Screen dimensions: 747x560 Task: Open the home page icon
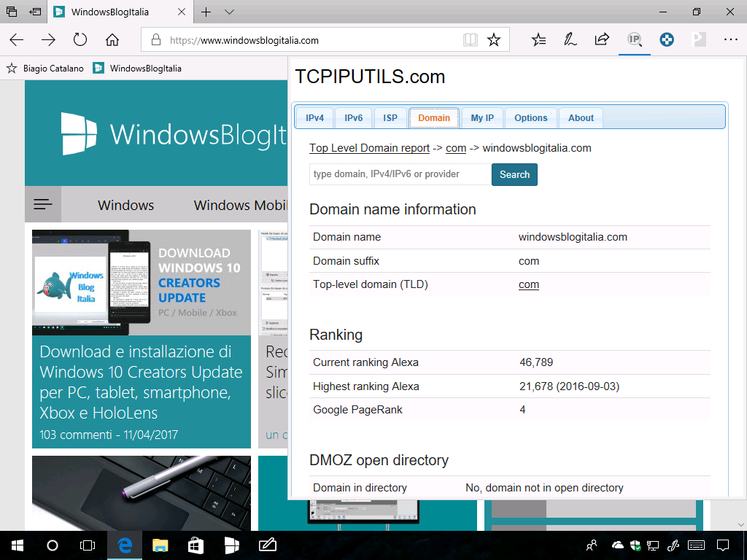click(112, 40)
